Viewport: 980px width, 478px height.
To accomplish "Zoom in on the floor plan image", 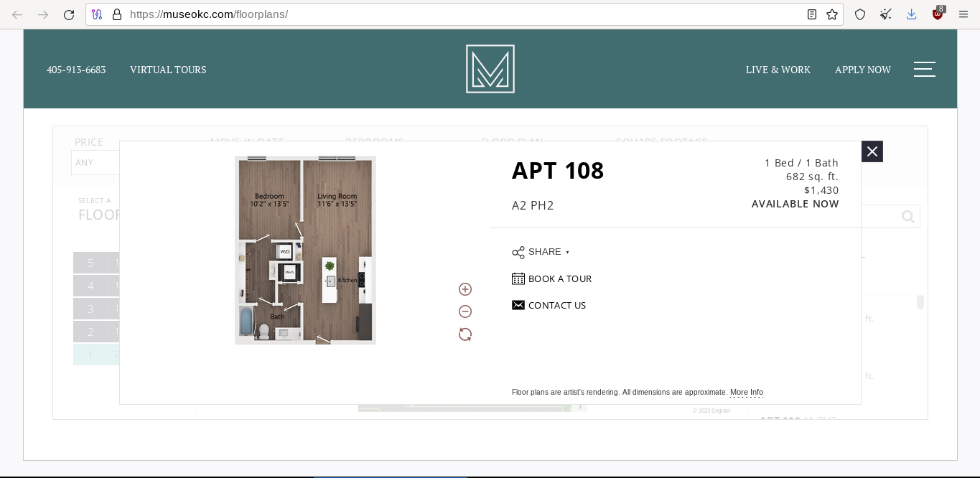I will click(465, 289).
